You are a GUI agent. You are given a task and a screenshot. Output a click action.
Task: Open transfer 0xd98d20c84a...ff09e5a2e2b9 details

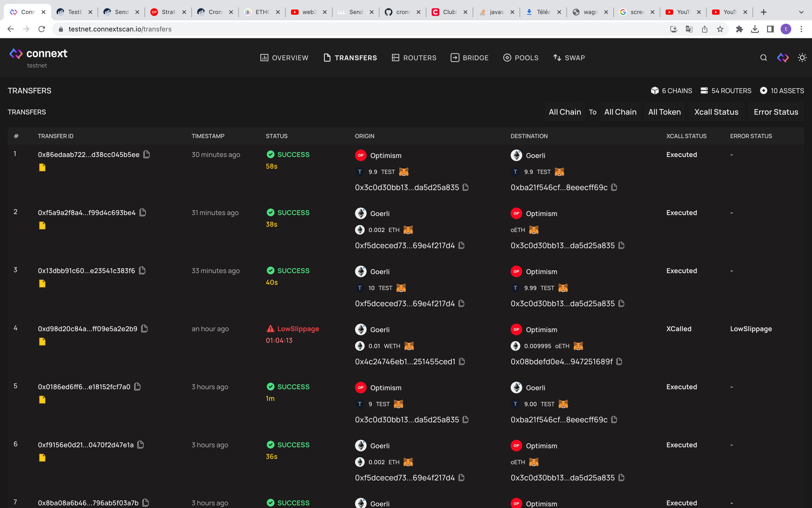pos(87,329)
